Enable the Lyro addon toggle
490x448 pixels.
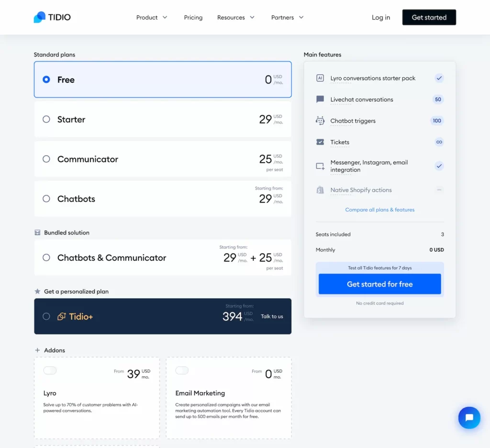click(50, 370)
